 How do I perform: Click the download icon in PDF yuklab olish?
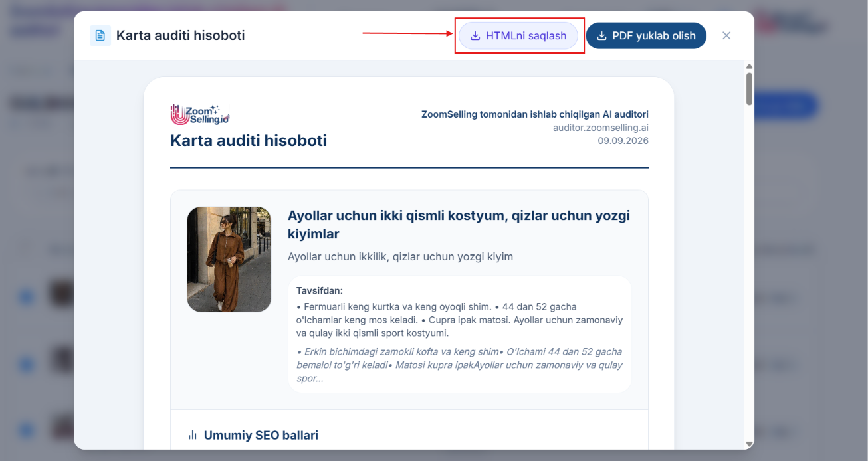pos(601,36)
